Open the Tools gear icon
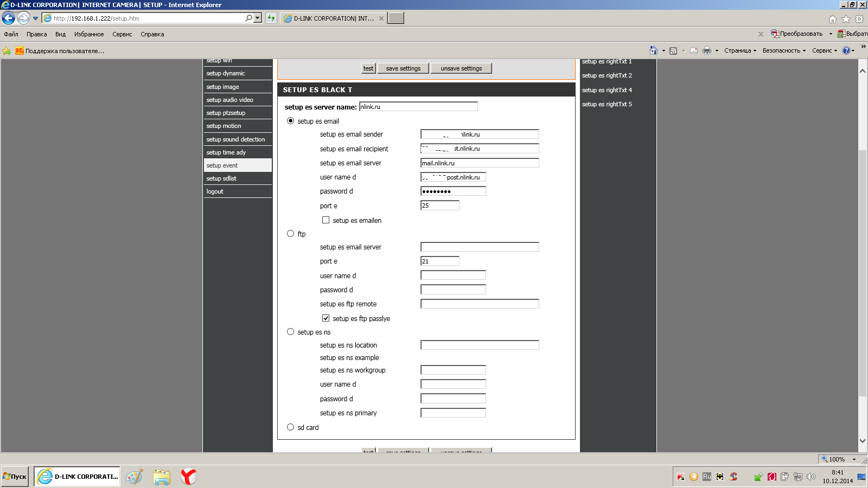This screenshot has width=868, height=488. (x=859, y=19)
